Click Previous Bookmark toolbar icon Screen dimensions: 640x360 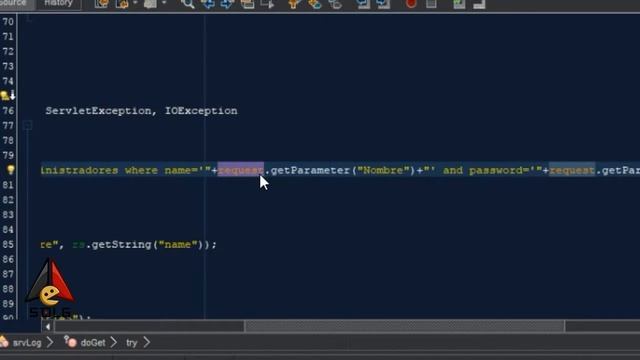tap(293, 4)
